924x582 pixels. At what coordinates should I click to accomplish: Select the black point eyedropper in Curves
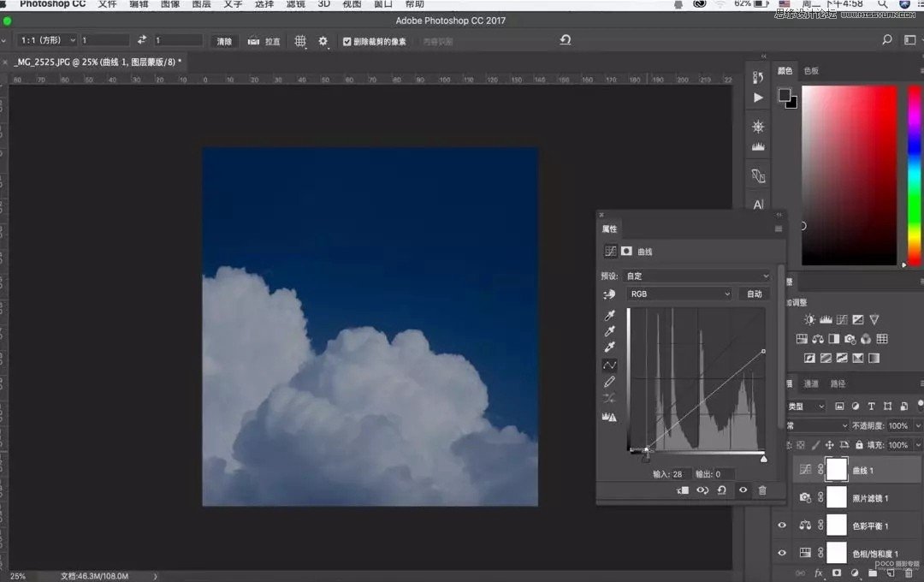click(x=609, y=316)
